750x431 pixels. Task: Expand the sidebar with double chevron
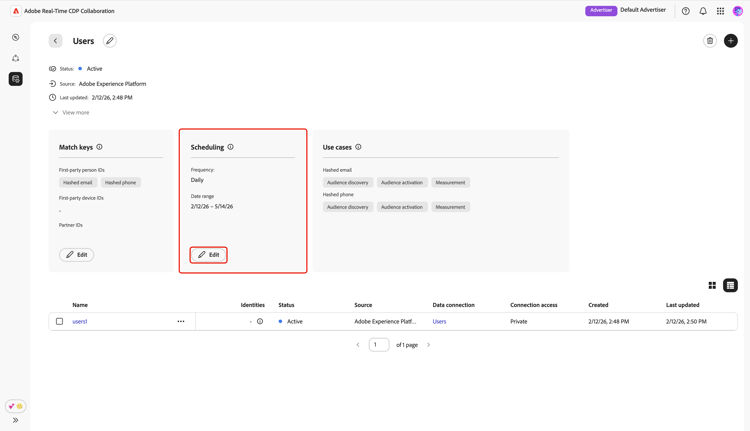click(x=16, y=420)
